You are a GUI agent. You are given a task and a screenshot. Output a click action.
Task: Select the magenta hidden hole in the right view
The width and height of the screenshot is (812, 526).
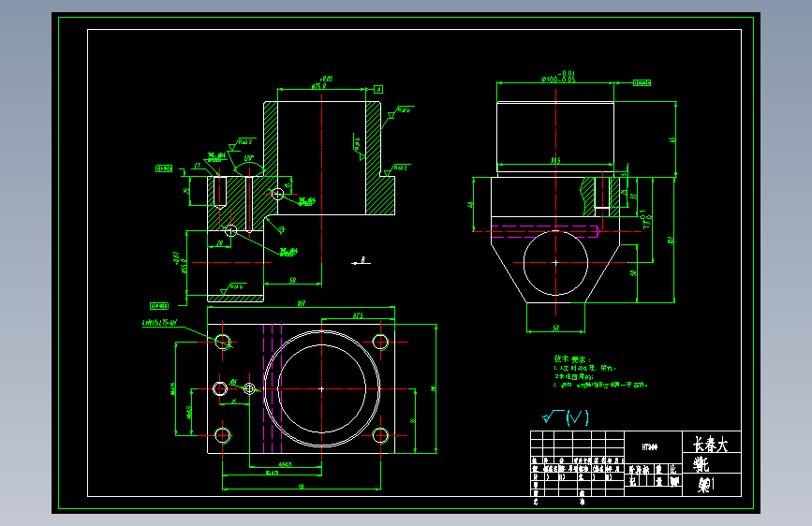[x=545, y=231]
